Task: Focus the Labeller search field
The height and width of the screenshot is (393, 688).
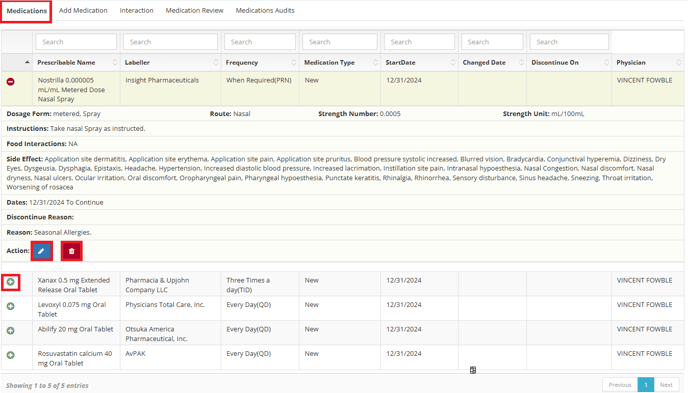Action: pyautogui.click(x=170, y=42)
